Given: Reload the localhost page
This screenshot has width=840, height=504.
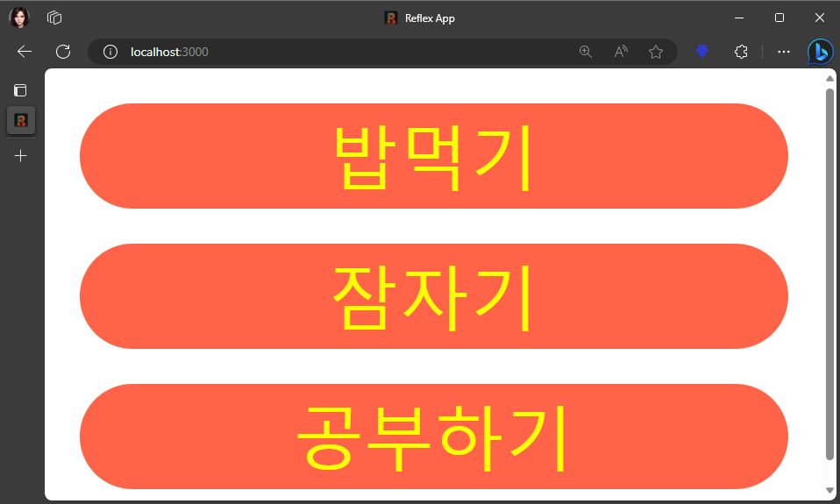Looking at the screenshot, I should click(63, 52).
